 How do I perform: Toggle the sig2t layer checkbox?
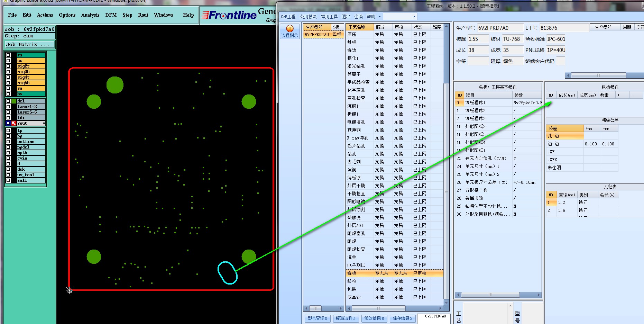coord(8,66)
